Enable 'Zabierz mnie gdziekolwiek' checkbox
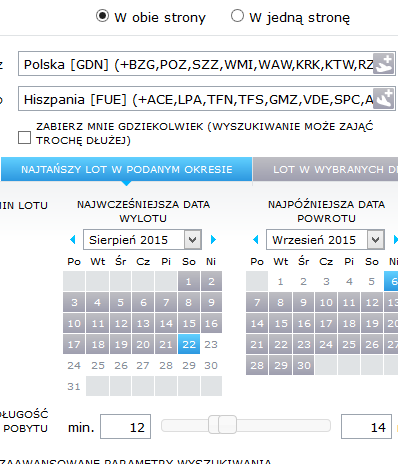398x464 pixels. point(24,137)
